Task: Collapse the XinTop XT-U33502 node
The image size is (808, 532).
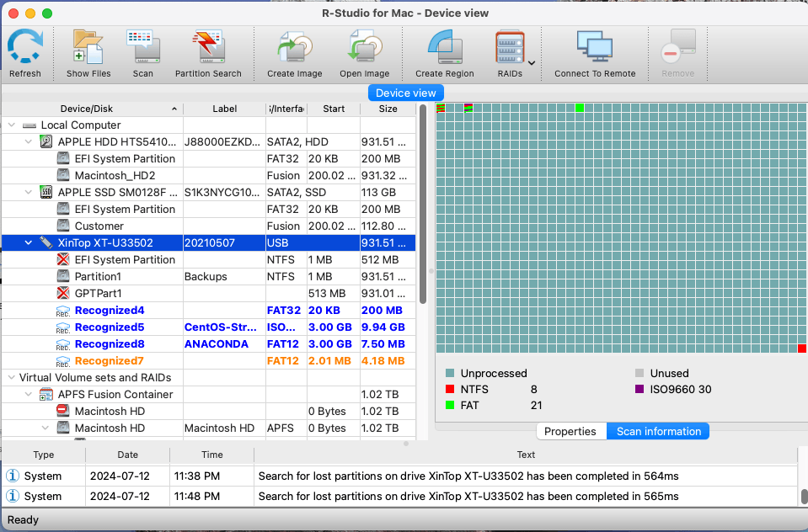Action: pos(29,242)
